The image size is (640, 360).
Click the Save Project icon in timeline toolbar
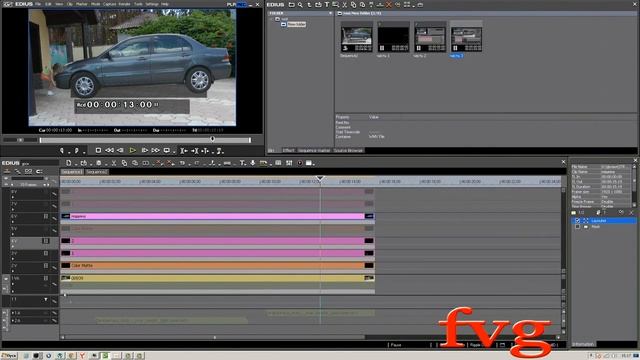[x=99, y=163]
